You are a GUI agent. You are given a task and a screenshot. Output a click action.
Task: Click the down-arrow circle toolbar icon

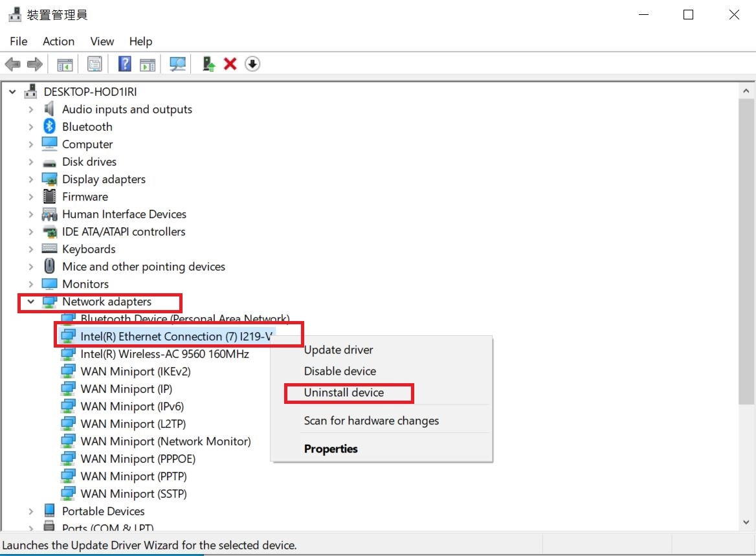252,64
